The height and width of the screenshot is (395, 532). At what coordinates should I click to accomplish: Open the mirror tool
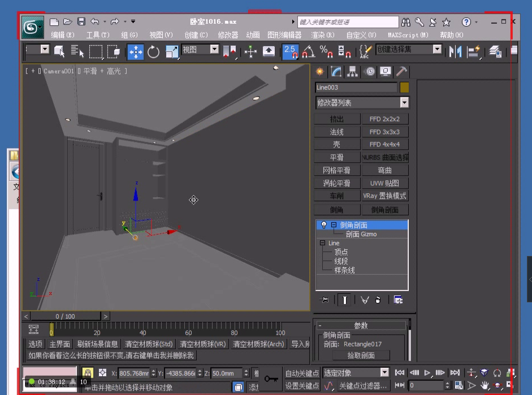(x=455, y=51)
